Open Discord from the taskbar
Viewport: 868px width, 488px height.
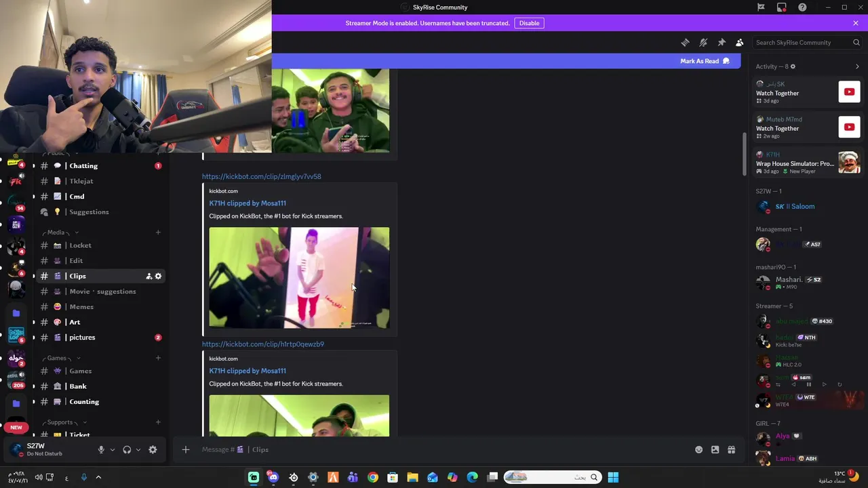[x=273, y=477]
